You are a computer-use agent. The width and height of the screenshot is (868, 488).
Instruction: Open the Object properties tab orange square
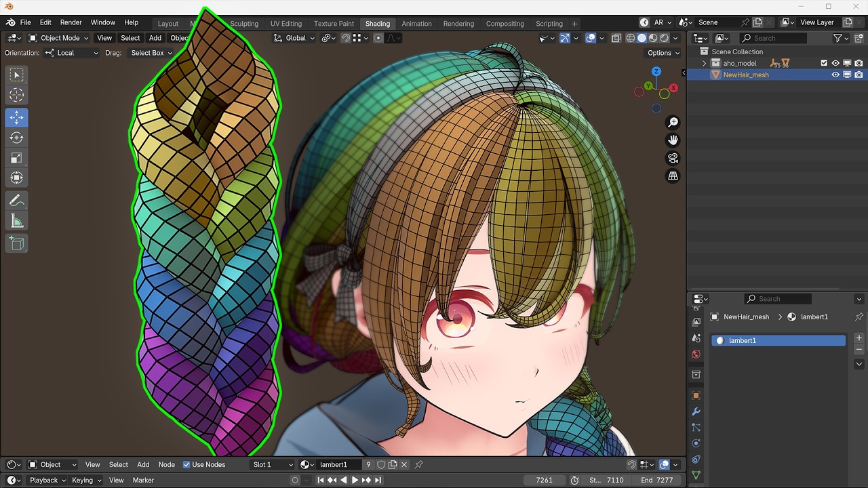(x=696, y=395)
